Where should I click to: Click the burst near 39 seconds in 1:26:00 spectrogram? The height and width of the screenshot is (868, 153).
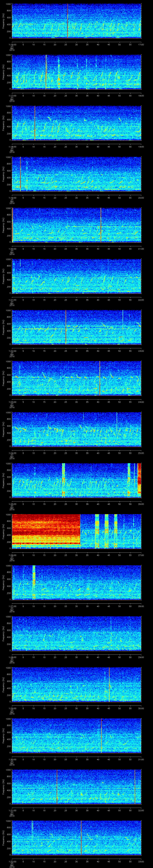pyautogui.click(x=97, y=531)
